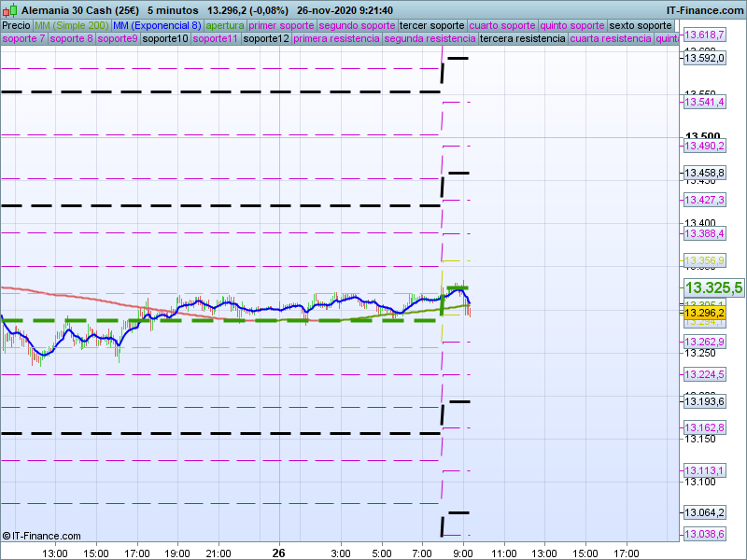
Task: Choose the tercer soporte legend label
Action: coord(431,25)
